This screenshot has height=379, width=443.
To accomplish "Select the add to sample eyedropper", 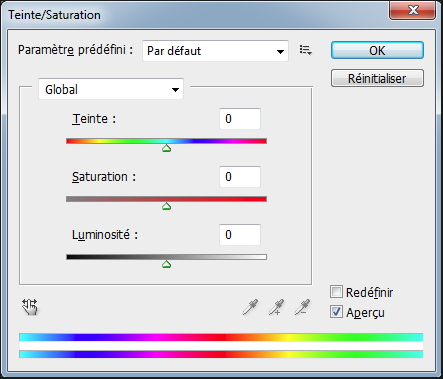I will pyautogui.click(x=276, y=307).
